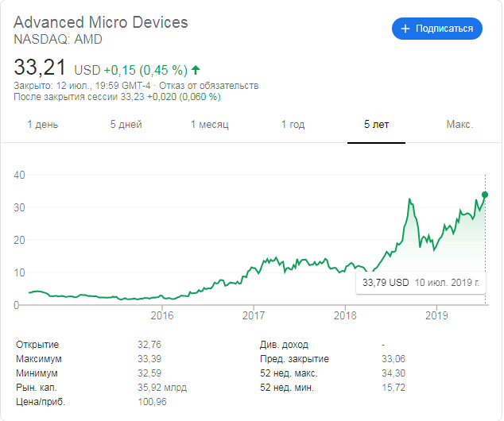Switch to 5 дней tab

(126, 125)
